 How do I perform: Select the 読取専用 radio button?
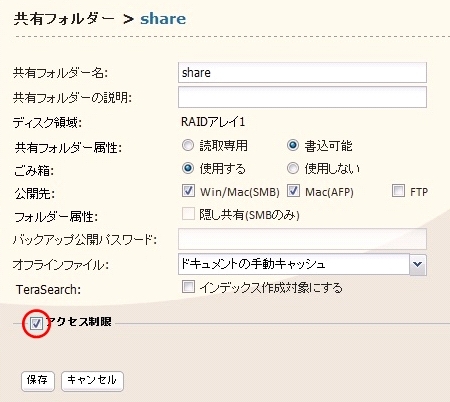click(x=188, y=145)
